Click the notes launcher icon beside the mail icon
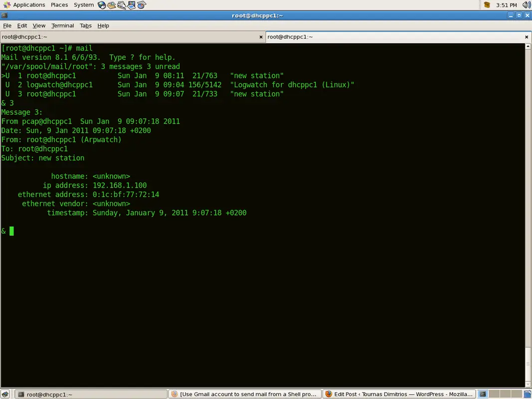Screen dimensions: 532x399 122,5
